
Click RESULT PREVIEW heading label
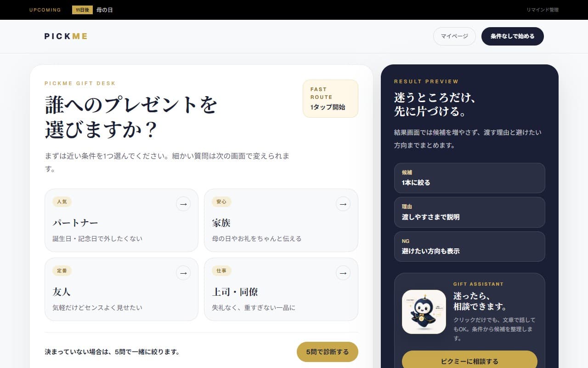click(x=426, y=81)
